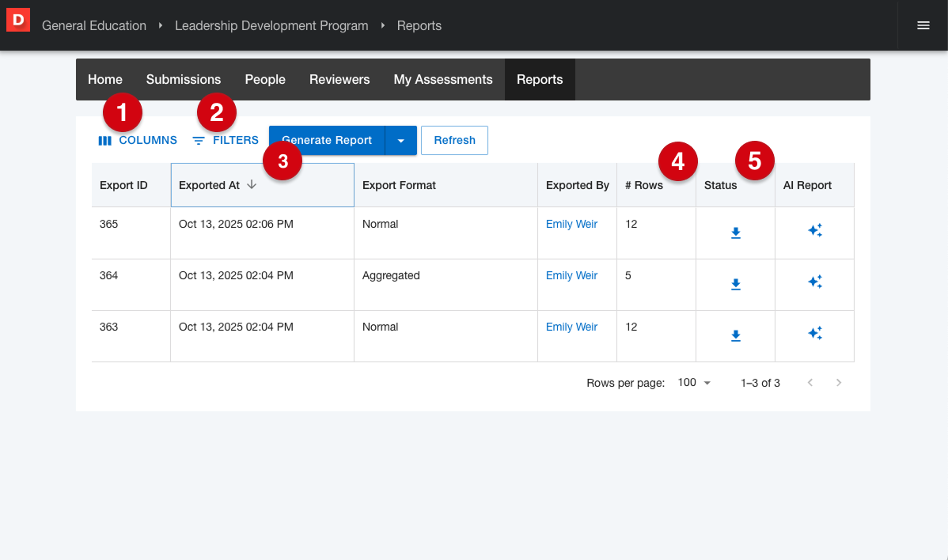Switch to the Submissions tab
Image resolution: width=948 pixels, height=560 pixels.
click(184, 80)
